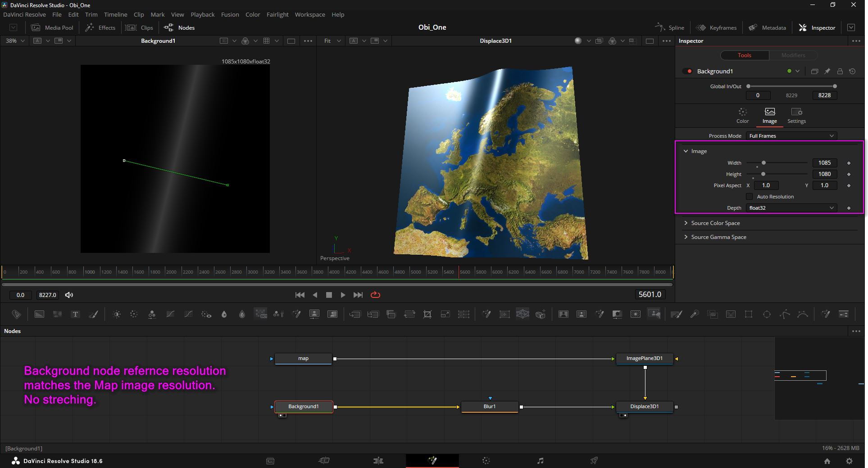Toggle the Nodes panel button
Screen dimensions: 868x468
(x=179, y=27)
